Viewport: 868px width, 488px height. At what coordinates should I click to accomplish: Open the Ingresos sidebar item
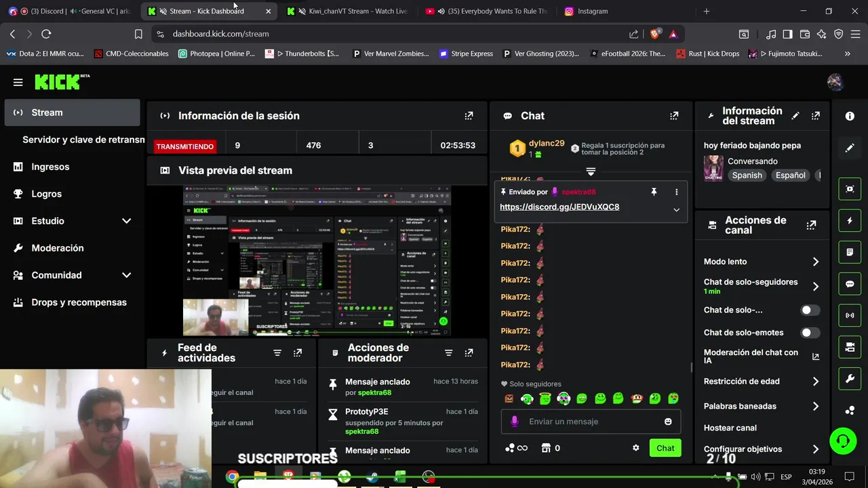tap(73, 167)
